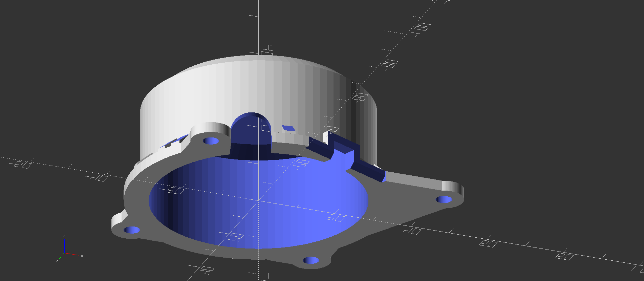Click the large blue circular interior bore

[259, 201]
